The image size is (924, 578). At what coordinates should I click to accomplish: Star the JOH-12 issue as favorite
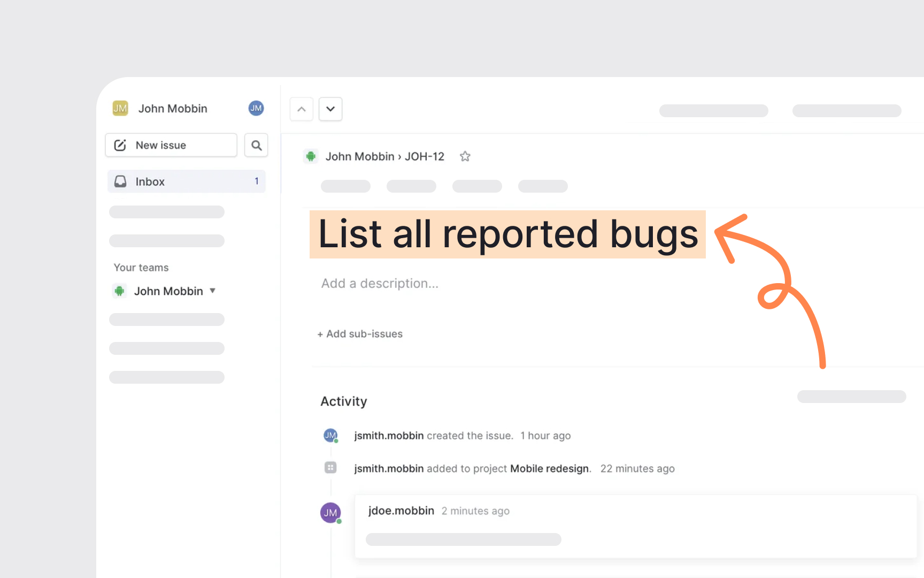pyautogui.click(x=465, y=156)
